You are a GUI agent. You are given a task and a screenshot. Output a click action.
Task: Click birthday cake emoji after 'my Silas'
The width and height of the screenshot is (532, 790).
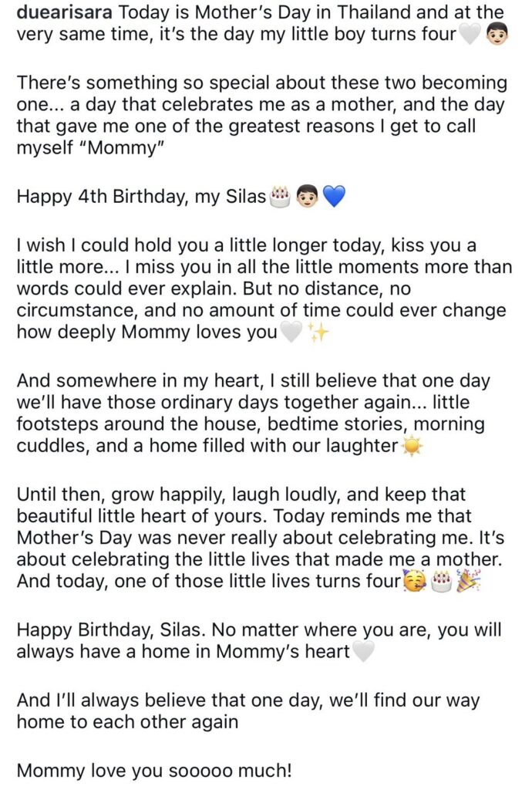281,197
